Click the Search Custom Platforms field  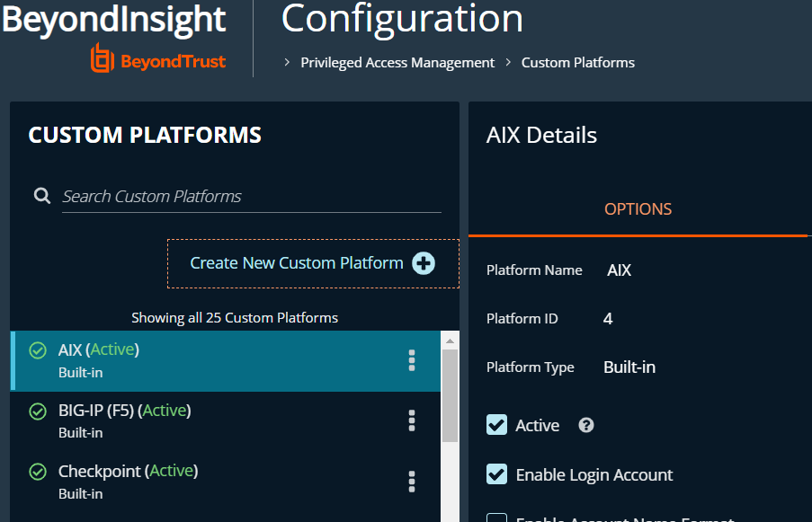[x=250, y=196]
